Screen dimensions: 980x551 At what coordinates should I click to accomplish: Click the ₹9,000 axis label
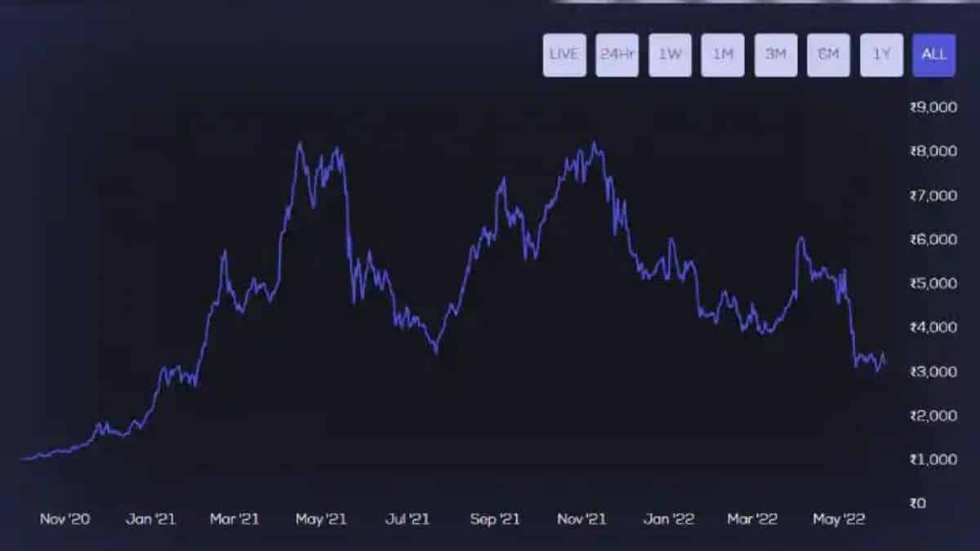(x=933, y=107)
